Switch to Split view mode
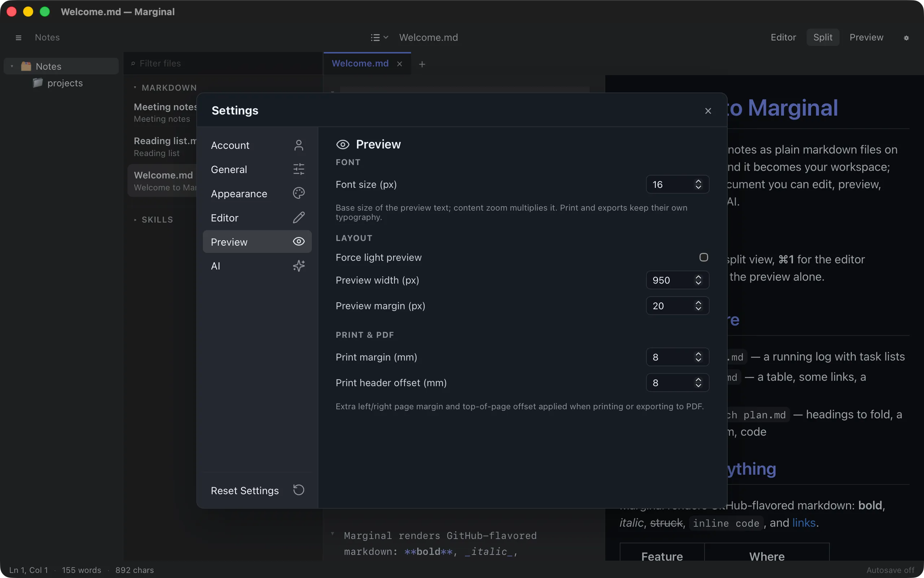The width and height of the screenshot is (924, 578). 823,38
